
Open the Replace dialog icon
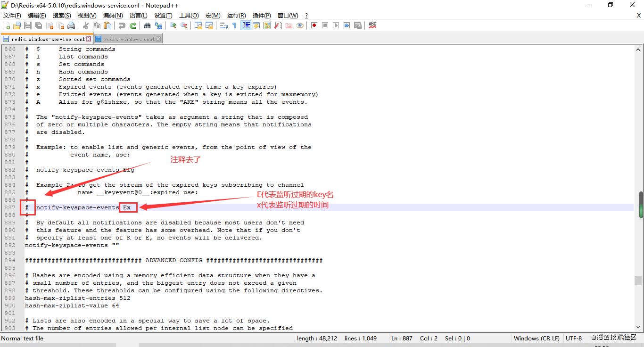(159, 25)
